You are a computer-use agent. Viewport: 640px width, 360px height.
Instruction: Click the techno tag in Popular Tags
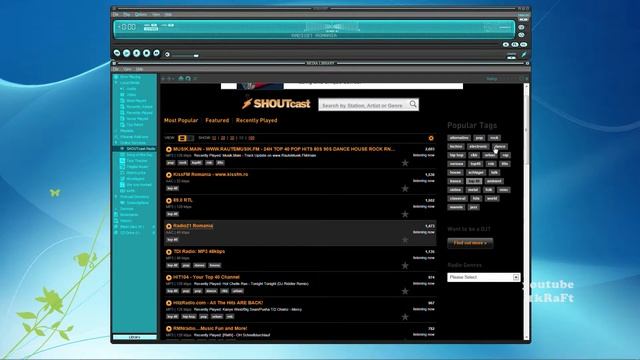pos(456,147)
